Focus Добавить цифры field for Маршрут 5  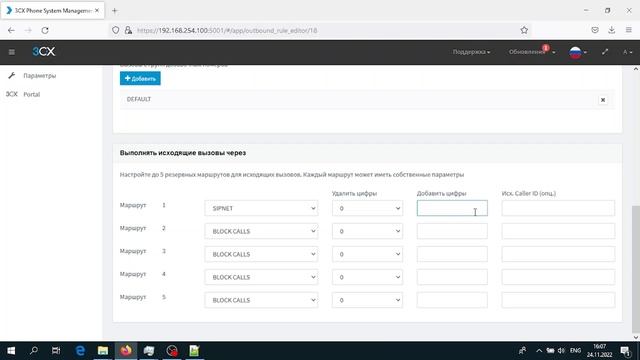tap(452, 300)
